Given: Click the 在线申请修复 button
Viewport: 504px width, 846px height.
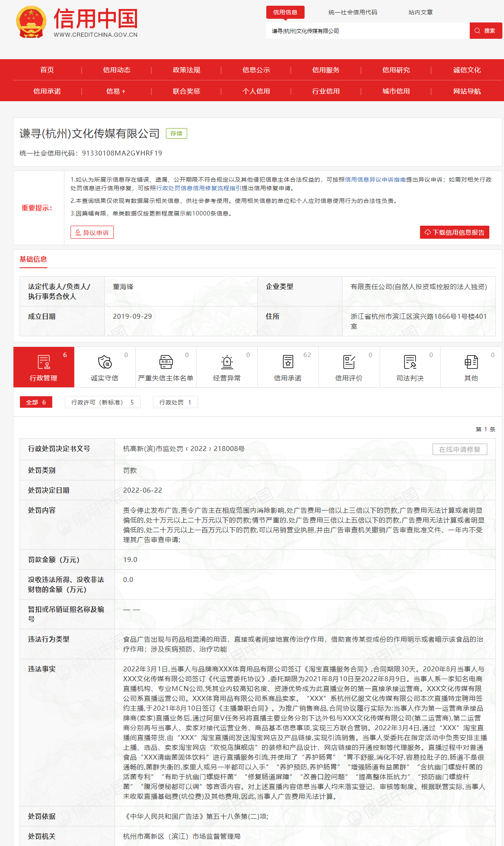Looking at the screenshot, I should [460, 449].
